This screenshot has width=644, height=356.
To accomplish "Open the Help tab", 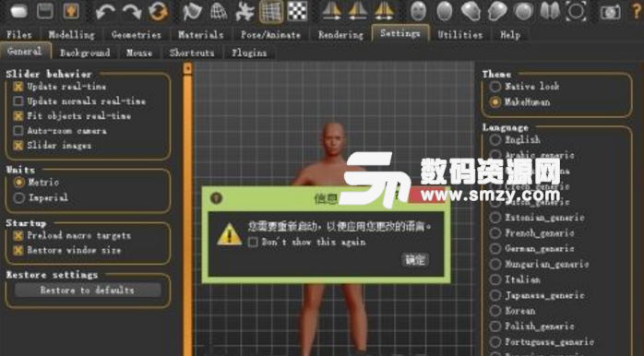I will pos(510,35).
